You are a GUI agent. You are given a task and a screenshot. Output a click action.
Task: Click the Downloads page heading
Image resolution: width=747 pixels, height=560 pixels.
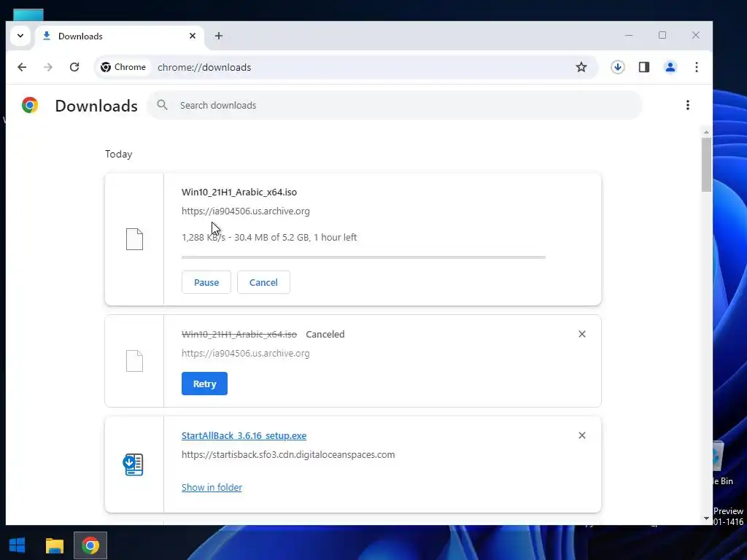(96, 106)
